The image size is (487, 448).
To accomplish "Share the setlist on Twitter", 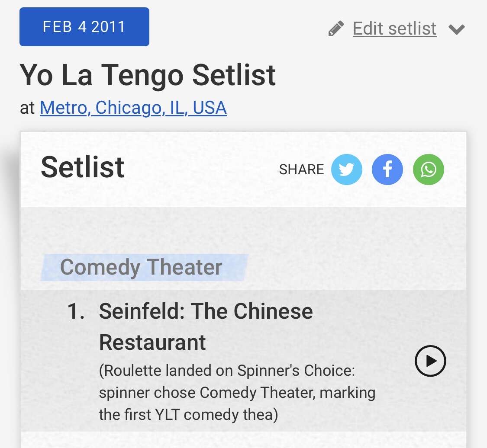I will tap(346, 170).
